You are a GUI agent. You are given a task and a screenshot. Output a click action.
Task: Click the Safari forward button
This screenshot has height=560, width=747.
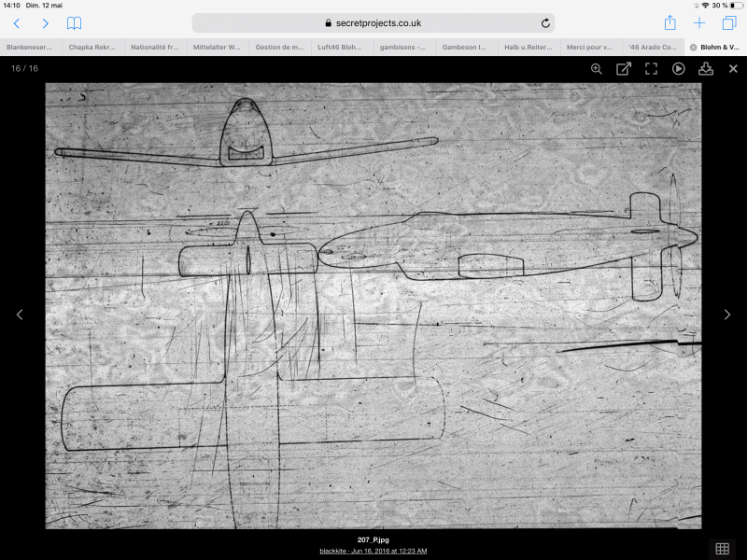45,23
